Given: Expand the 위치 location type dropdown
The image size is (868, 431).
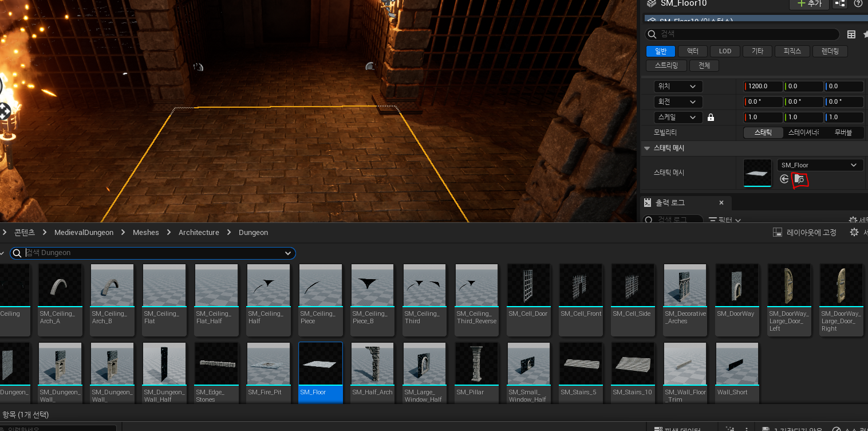Looking at the screenshot, I should (678, 87).
